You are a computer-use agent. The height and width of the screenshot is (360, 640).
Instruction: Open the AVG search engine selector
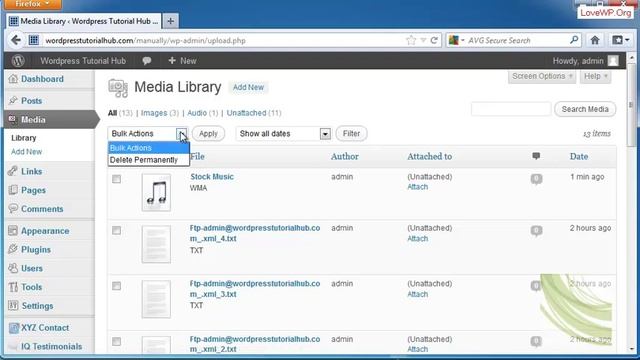click(x=457, y=40)
